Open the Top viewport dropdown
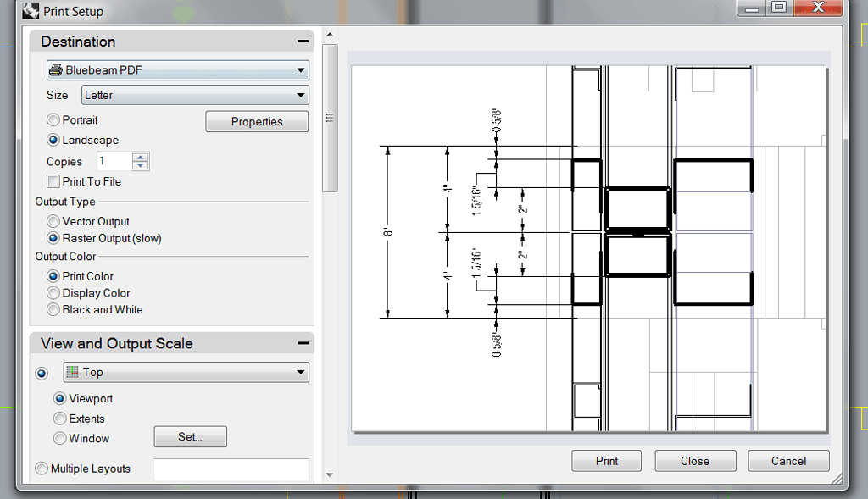 pos(301,372)
